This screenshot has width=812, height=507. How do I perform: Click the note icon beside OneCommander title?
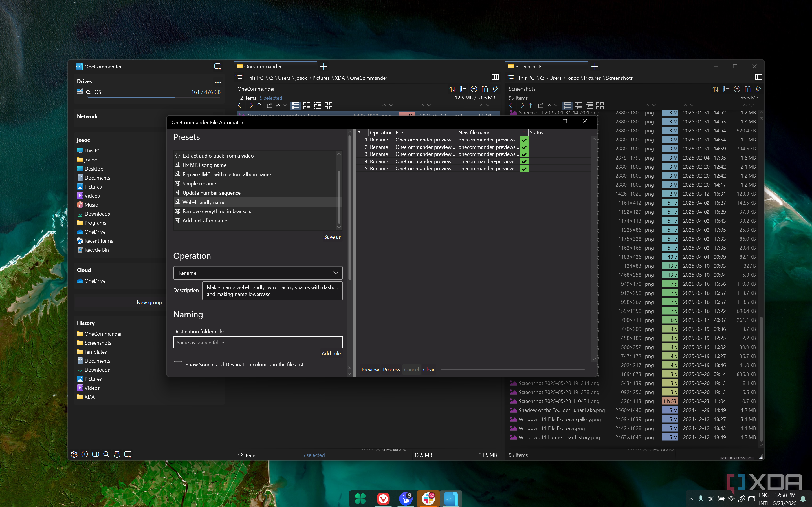pyautogui.click(x=218, y=67)
